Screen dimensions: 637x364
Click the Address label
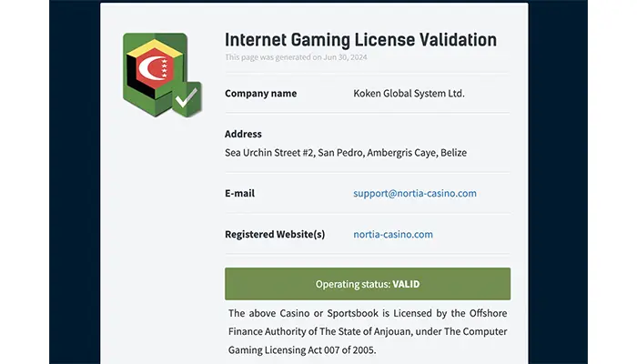[x=243, y=134]
